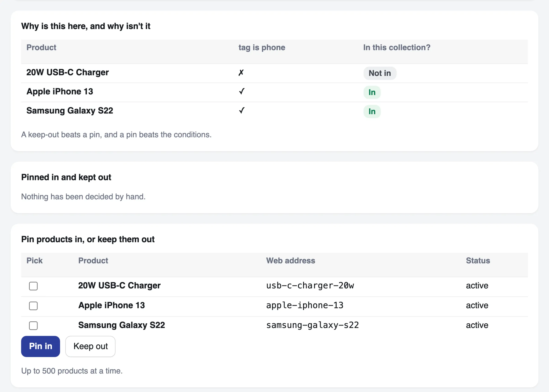The image size is (549, 392).
Task: Click 'Pin products in, or keep them out' heading
Action: pyautogui.click(x=88, y=239)
